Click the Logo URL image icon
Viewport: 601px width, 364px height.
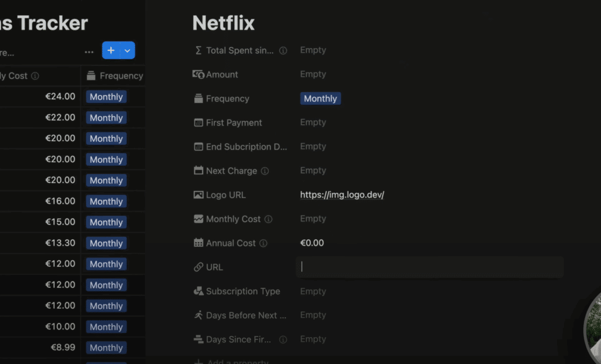(x=198, y=195)
